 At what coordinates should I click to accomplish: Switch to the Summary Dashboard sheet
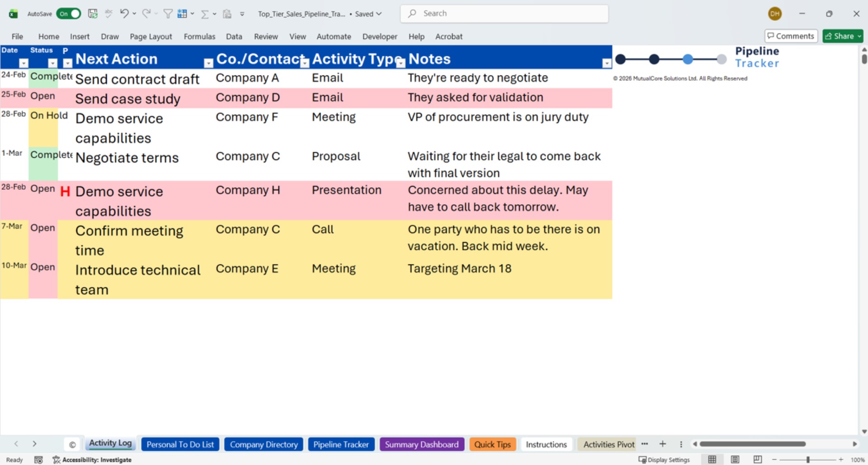click(x=421, y=444)
